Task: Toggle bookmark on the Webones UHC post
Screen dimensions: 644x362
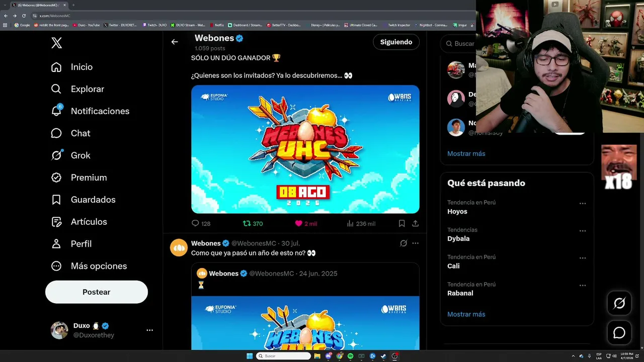Action: (401, 223)
